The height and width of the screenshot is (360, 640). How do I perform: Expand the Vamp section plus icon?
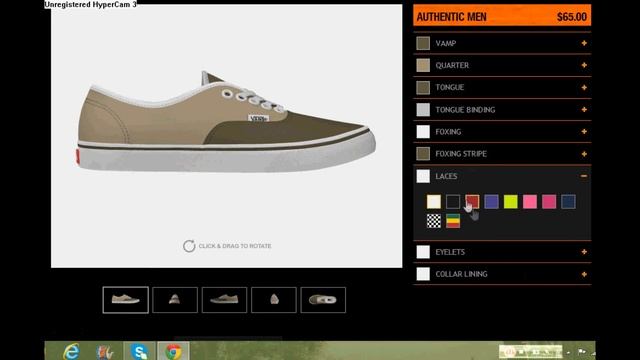[584, 43]
